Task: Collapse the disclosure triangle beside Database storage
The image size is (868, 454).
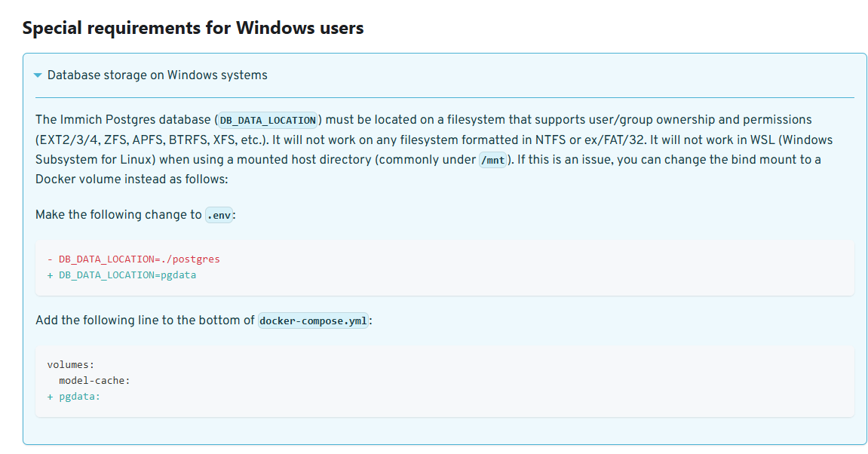Action: point(38,75)
